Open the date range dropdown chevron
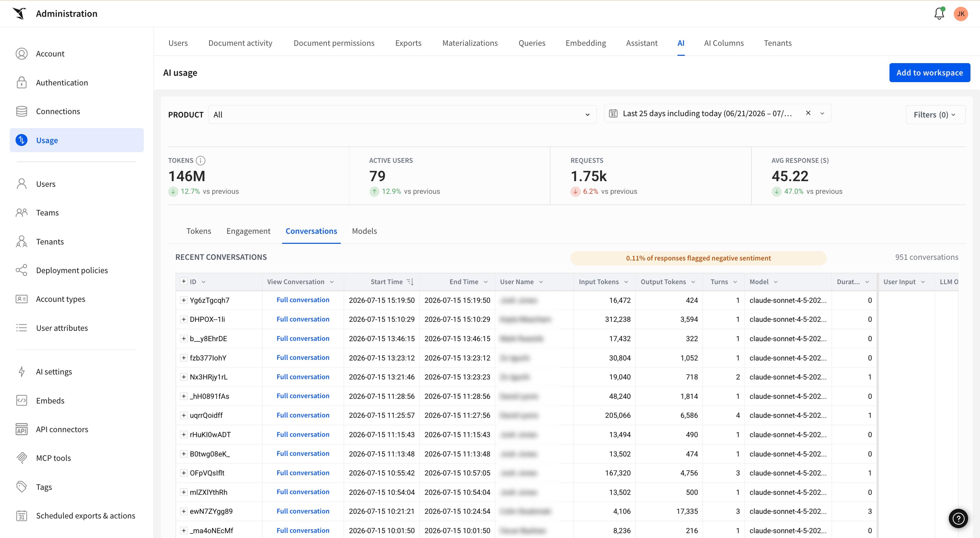Viewport: 980px width, 538px height. point(822,113)
